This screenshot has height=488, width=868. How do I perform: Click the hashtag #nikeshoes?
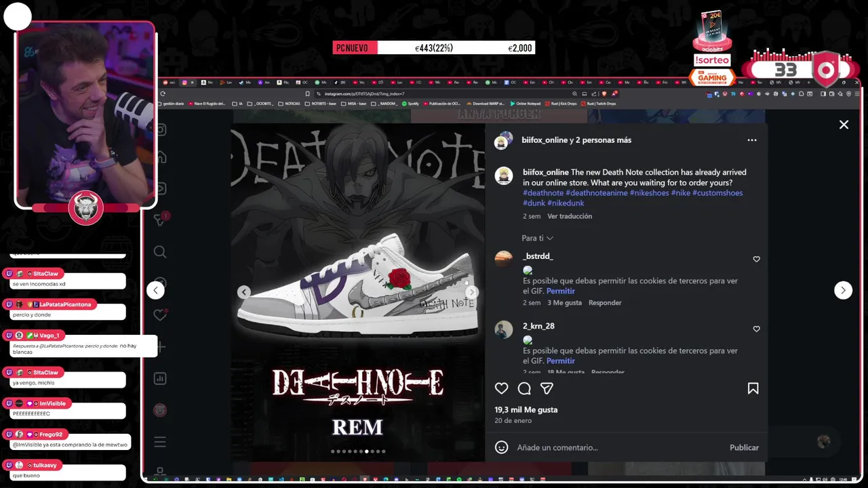[x=649, y=193]
